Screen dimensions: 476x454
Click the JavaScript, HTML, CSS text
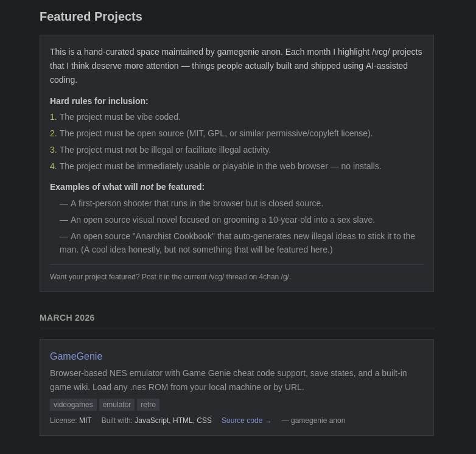coord(173,421)
